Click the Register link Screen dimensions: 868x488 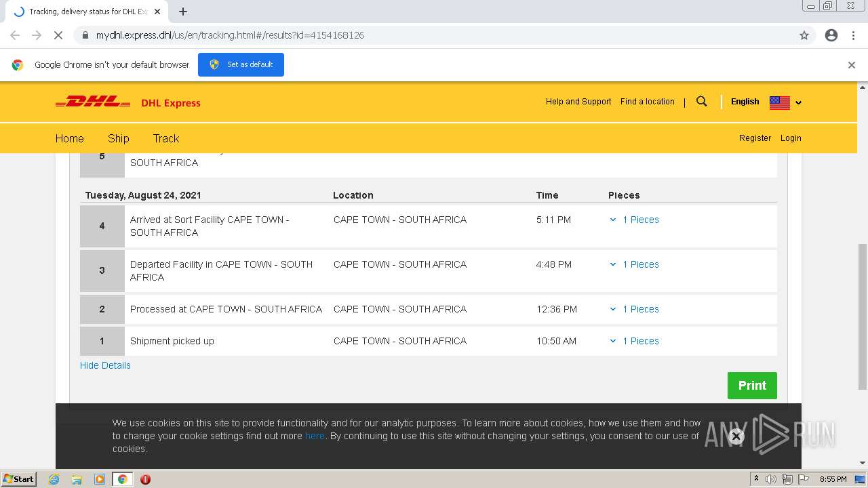pos(755,138)
